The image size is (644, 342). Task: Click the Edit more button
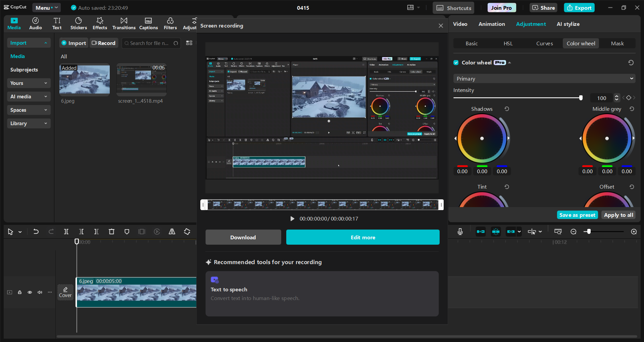[363, 237]
